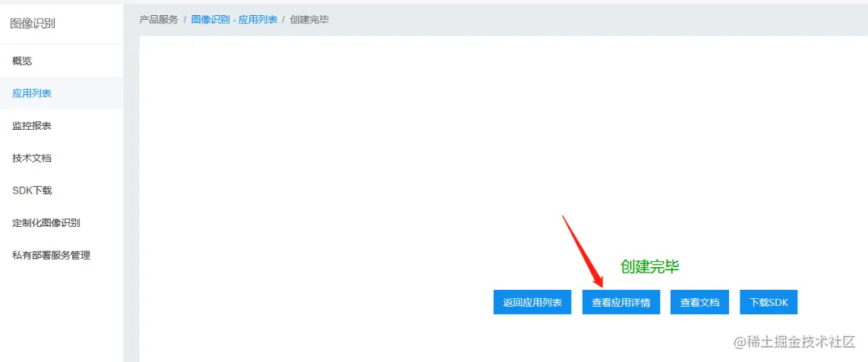Image resolution: width=868 pixels, height=362 pixels.
Task: Follow the 图像识别 - 应用列表 breadcrumb link
Action: [234, 20]
